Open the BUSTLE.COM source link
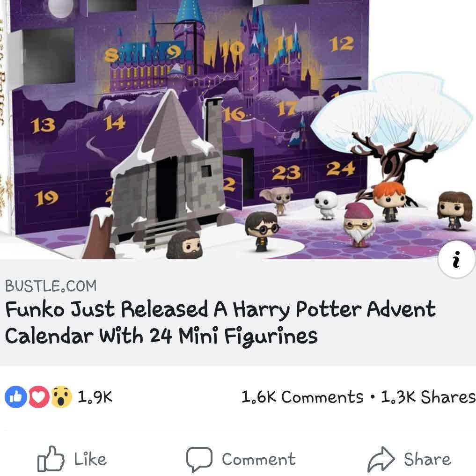 [51, 286]
